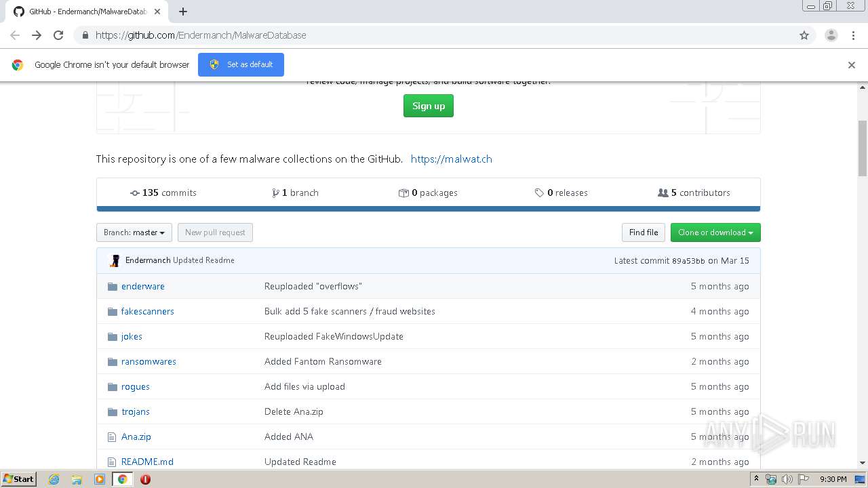This screenshot has width=868, height=488.
Task: Click the Endermanch author name
Action: (148, 260)
